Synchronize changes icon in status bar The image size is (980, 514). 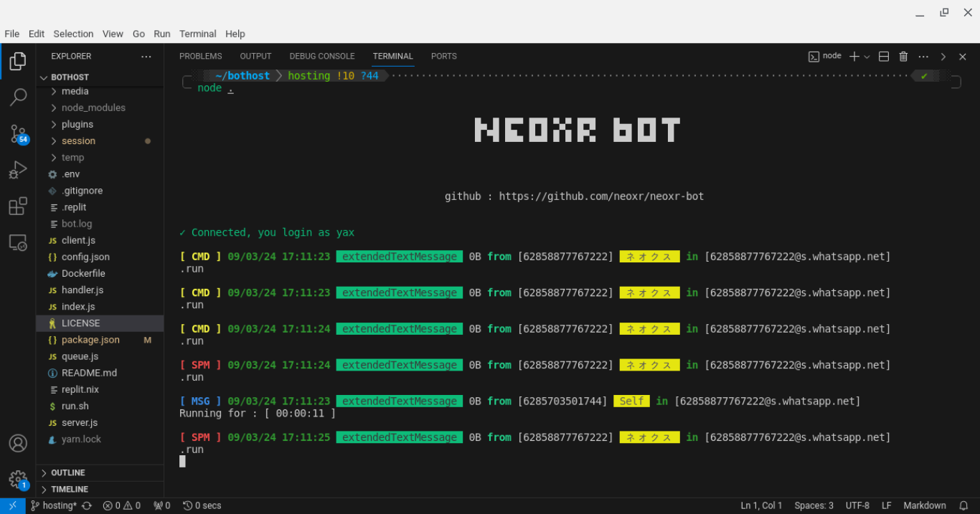click(87, 505)
